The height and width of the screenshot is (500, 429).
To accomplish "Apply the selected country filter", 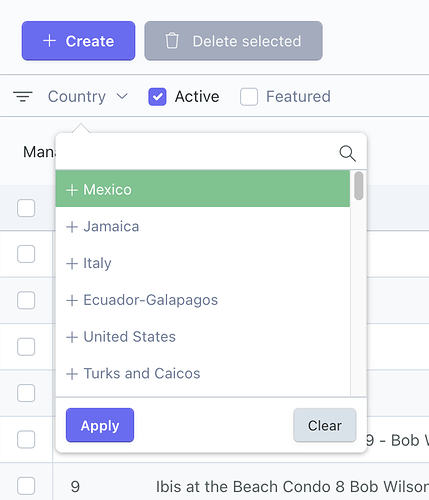I will point(100,425).
